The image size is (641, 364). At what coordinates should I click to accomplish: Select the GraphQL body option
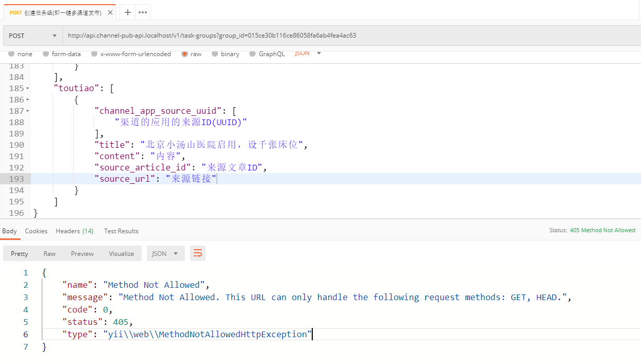tap(267, 54)
